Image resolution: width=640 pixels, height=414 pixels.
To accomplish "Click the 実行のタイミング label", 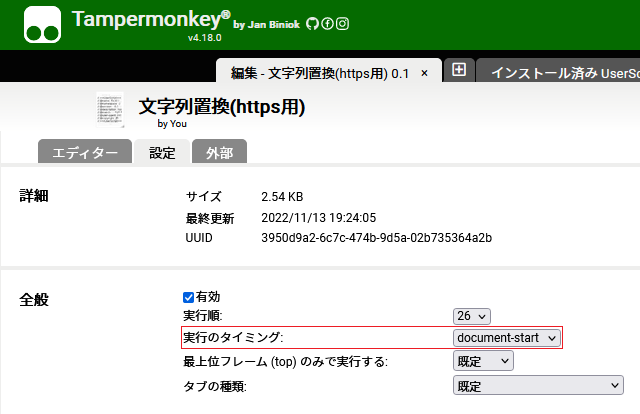I will point(233,338).
